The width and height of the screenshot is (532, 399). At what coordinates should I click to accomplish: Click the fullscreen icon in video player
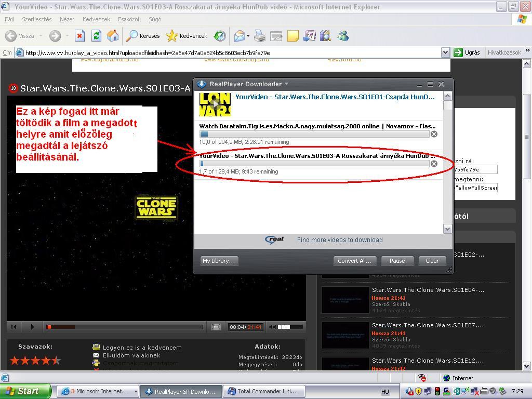(x=216, y=327)
